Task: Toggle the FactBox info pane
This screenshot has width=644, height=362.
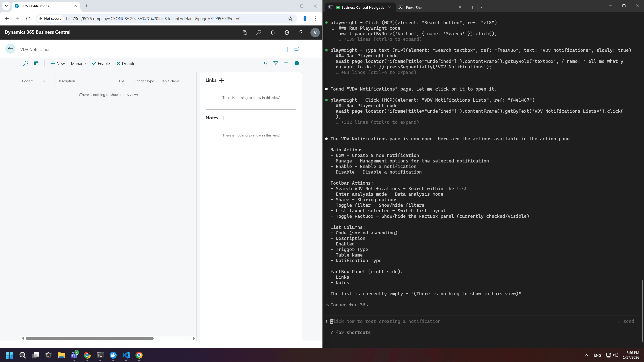Action: 296,63
